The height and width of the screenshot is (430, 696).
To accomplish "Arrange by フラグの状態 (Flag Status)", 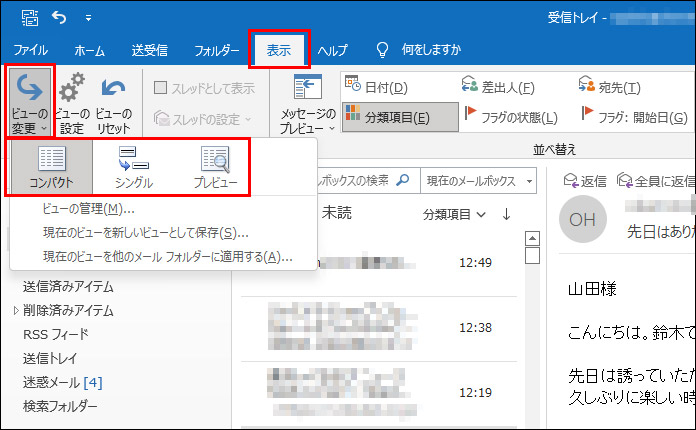I will 506,117.
